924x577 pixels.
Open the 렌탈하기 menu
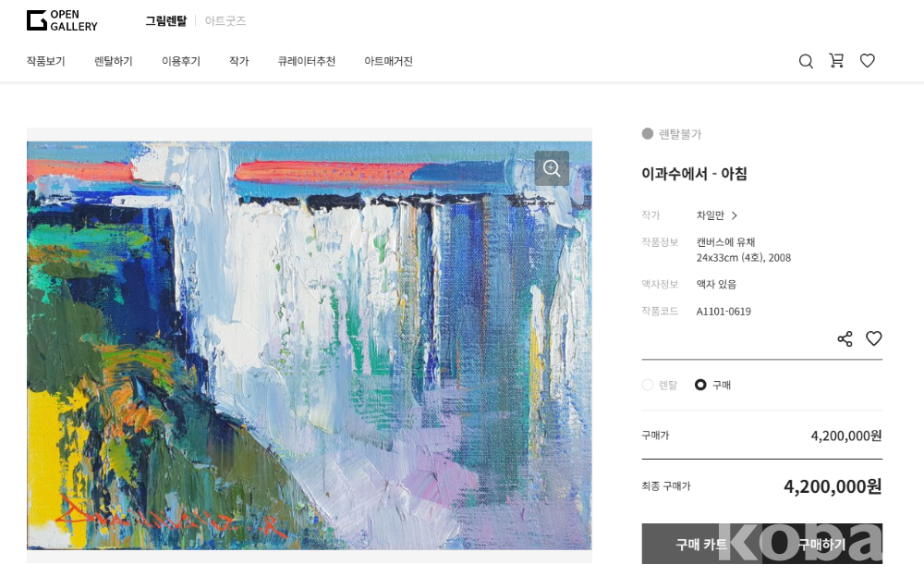[x=113, y=61]
